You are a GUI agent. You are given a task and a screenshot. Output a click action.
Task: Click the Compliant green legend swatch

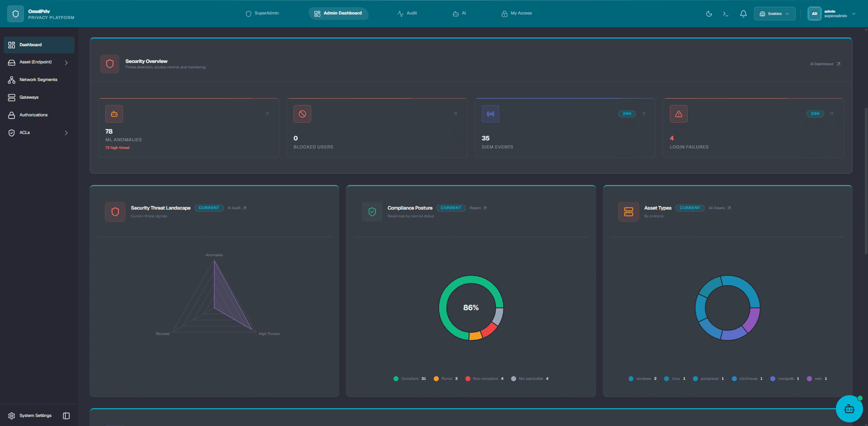click(x=396, y=378)
